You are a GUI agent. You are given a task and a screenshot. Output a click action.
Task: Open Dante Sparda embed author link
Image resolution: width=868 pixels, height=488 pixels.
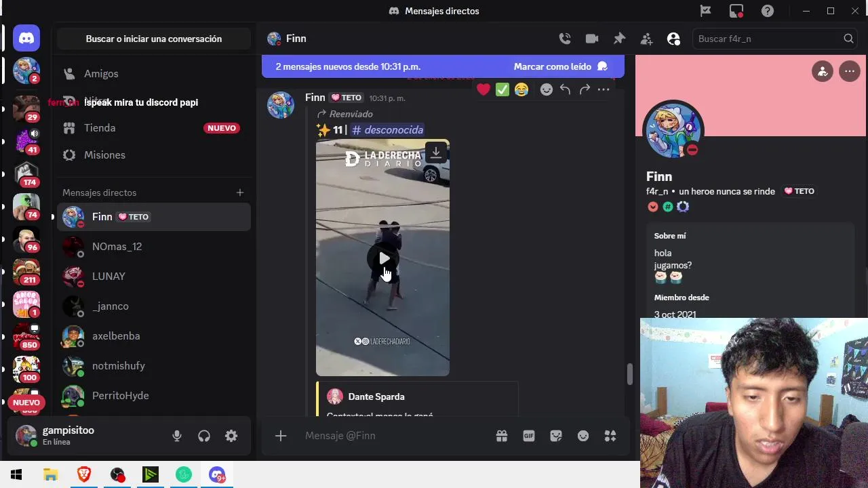click(376, 396)
